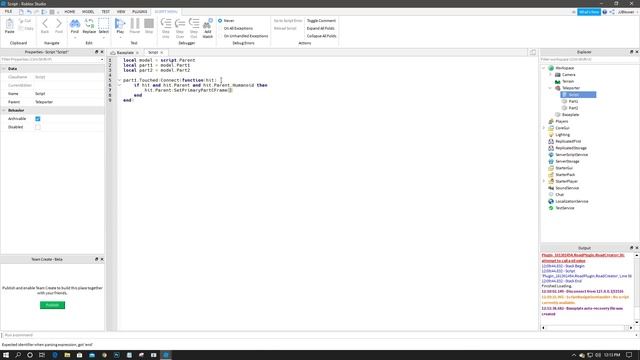This screenshot has width=640, height=360.
Task: Collapse the Workspace tree node
Action: [544, 68]
